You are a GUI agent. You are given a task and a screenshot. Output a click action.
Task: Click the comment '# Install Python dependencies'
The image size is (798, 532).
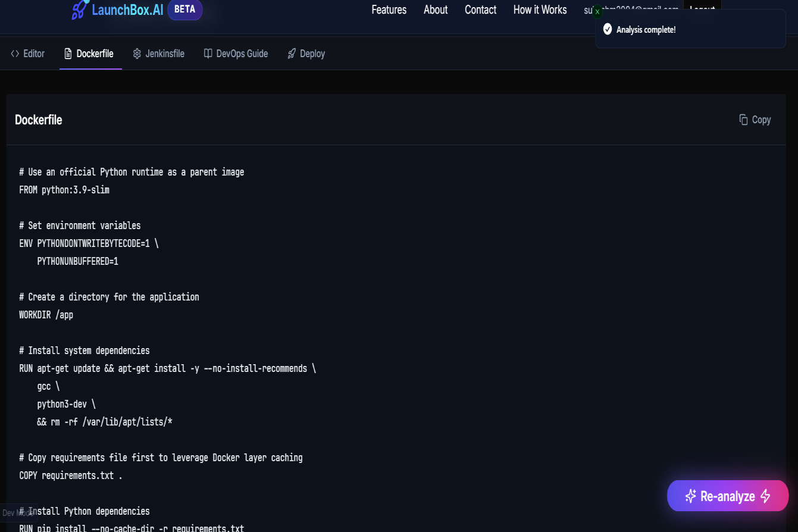[x=85, y=511]
